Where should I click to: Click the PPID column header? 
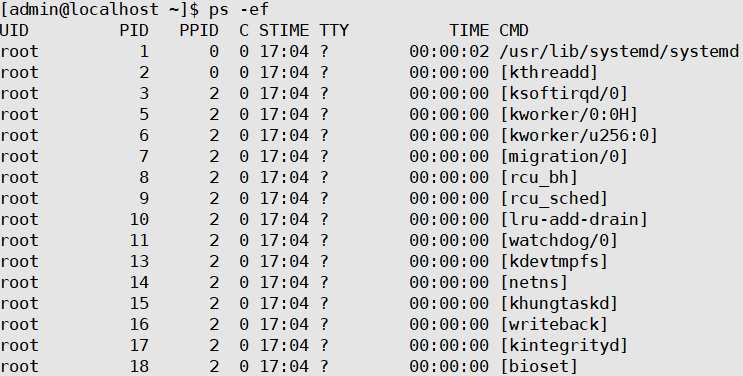(199, 31)
